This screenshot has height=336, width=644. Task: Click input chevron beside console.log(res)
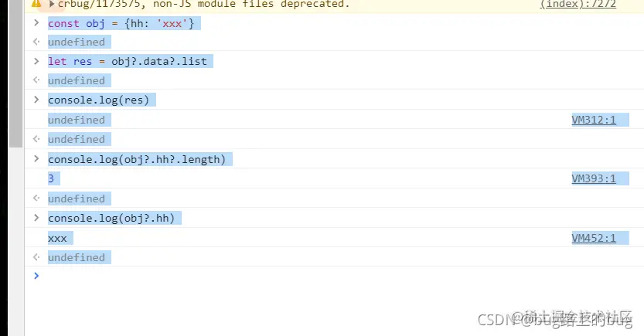pyautogui.click(x=36, y=100)
